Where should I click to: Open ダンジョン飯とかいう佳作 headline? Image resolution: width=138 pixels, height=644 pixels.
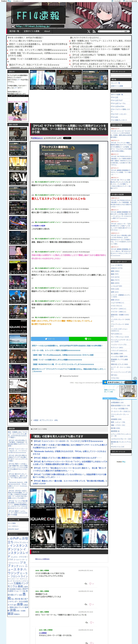click(26, 41)
